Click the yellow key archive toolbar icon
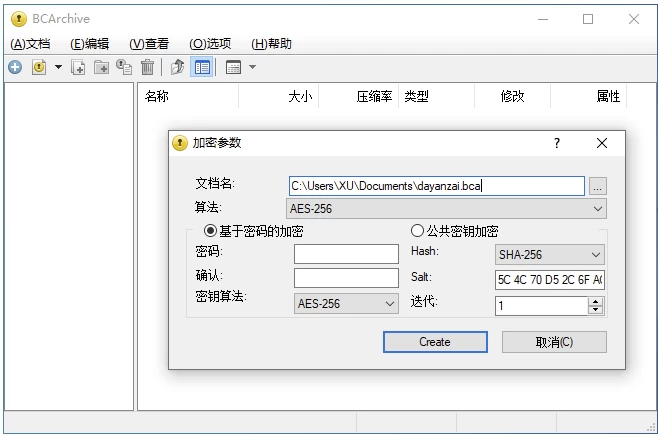This screenshot has height=437, width=660. point(39,67)
